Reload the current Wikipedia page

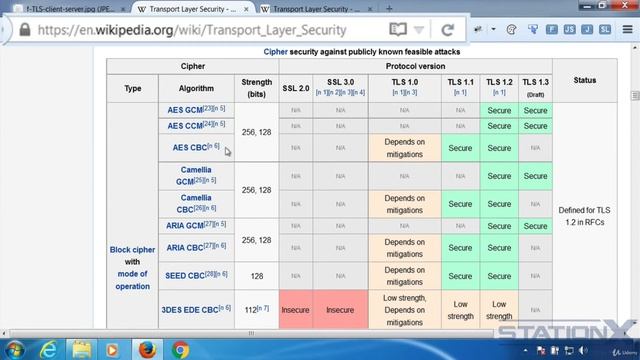[x=448, y=30]
